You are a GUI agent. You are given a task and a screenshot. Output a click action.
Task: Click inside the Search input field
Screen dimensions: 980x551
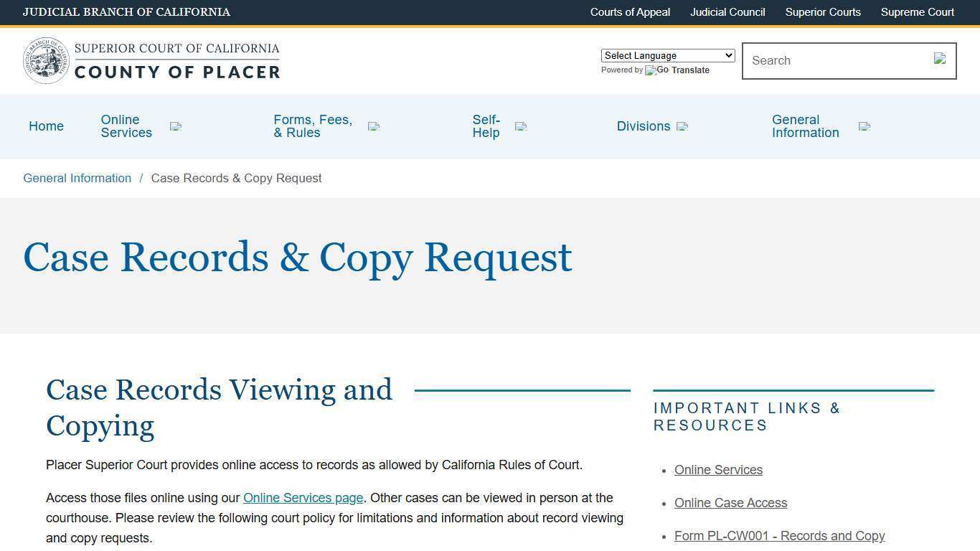tap(825, 60)
